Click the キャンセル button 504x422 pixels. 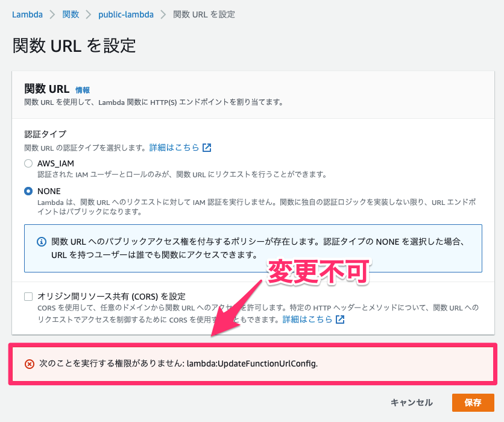412,403
